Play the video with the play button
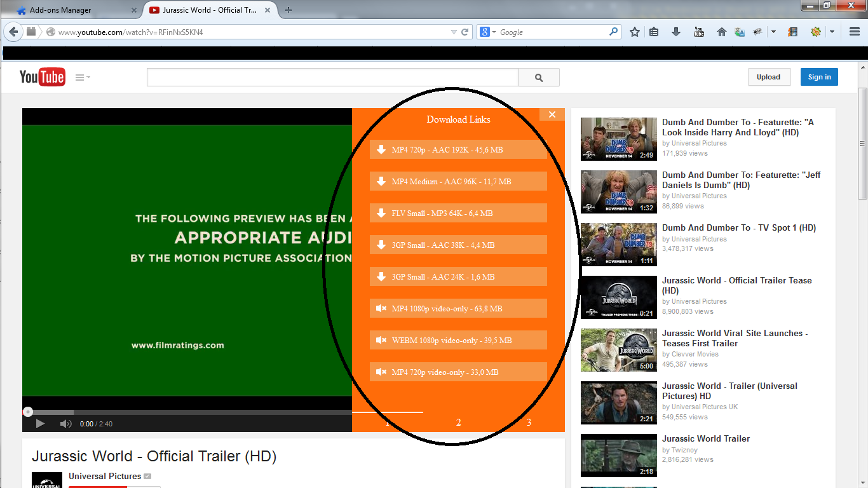Screen dimensions: 868x488 click(x=40, y=424)
